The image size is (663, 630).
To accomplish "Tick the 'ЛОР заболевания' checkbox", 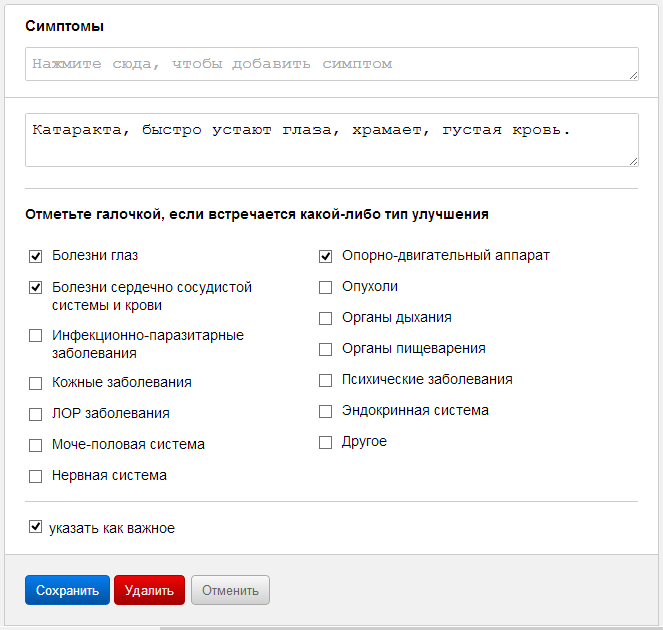I will pos(36,414).
